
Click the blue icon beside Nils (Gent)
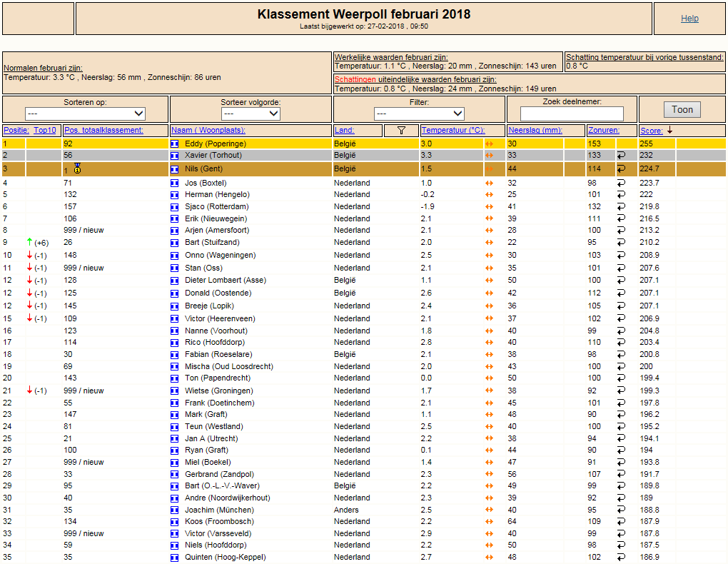175,169
